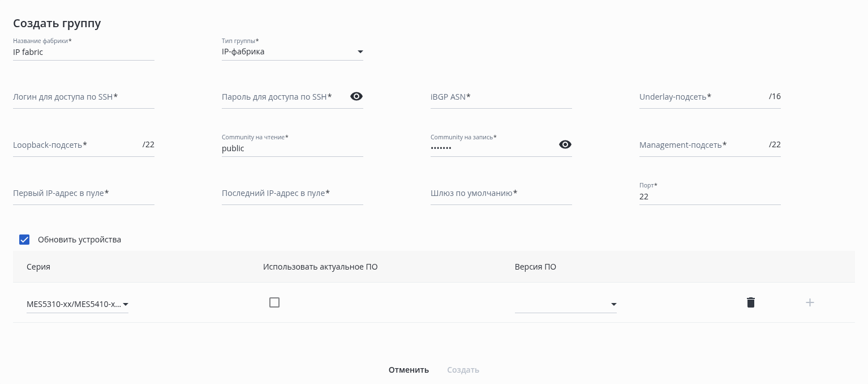Edit the Порт field value
The image size is (868, 384).
pyautogui.click(x=710, y=197)
